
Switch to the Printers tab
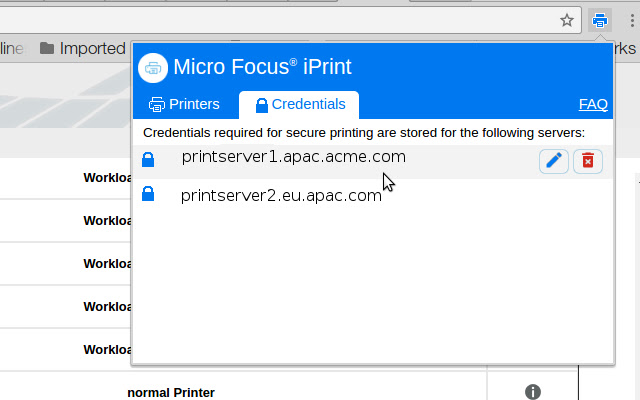[x=184, y=104]
